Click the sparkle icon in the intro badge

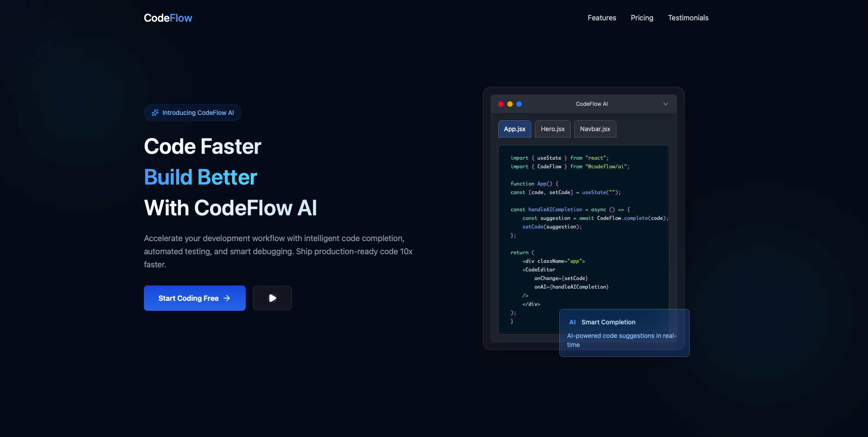click(x=155, y=113)
